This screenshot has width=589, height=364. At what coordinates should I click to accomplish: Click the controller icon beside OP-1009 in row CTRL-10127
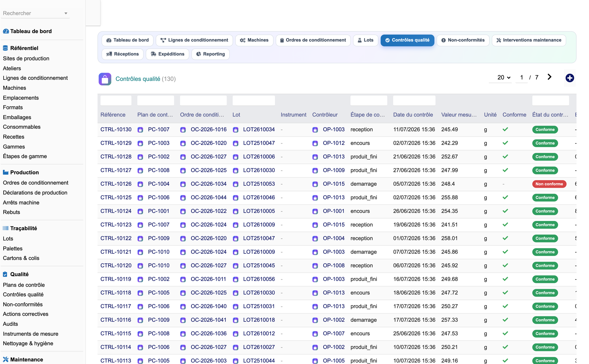coord(315,171)
